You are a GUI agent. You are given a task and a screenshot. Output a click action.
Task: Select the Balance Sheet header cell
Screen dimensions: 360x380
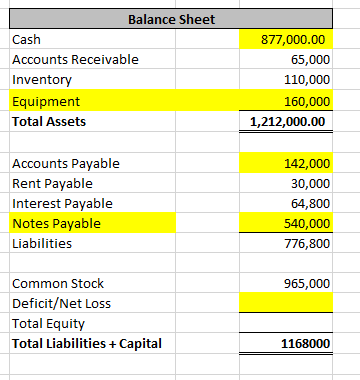[171, 19]
